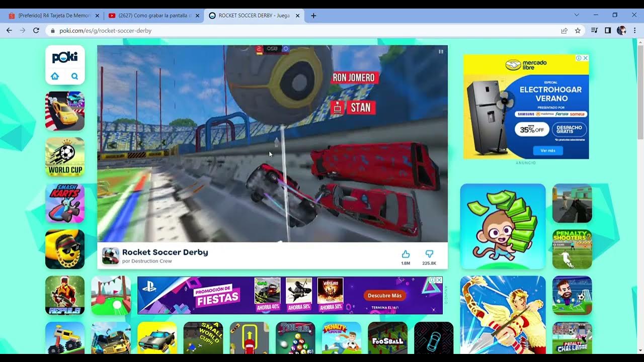Open the mini golf flags game thumbnail

coord(111,296)
